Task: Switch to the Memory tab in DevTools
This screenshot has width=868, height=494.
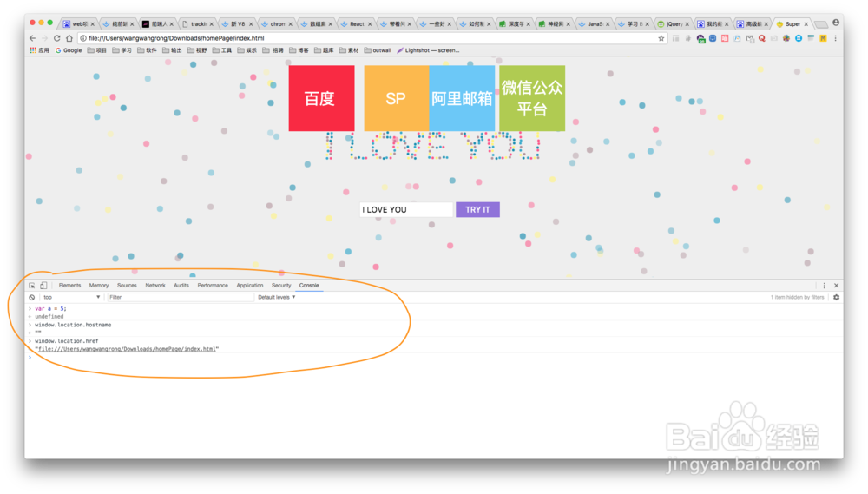Action: pyautogui.click(x=99, y=286)
